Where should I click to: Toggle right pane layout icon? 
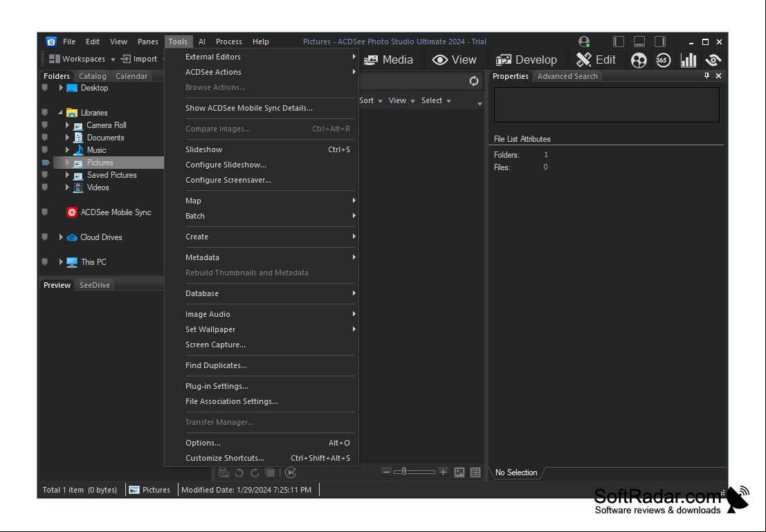[660, 42]
